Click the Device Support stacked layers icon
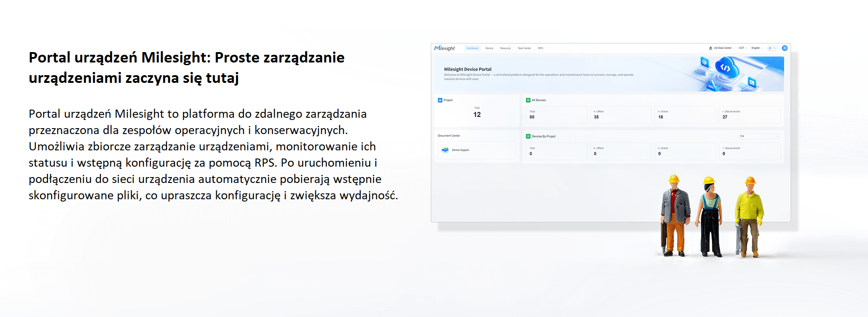This screenshot has width=868, height=317. (x=445, y=150)
